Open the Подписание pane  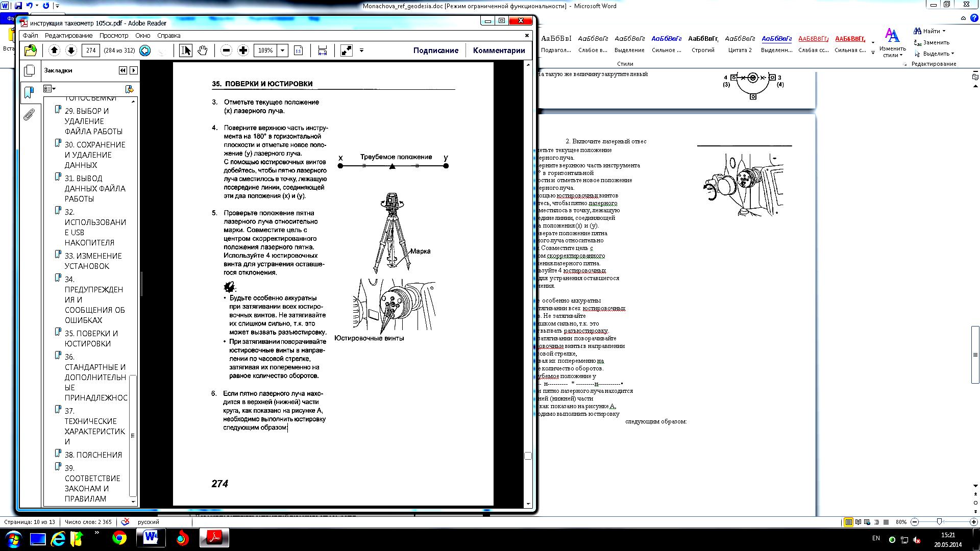(436, 50)
